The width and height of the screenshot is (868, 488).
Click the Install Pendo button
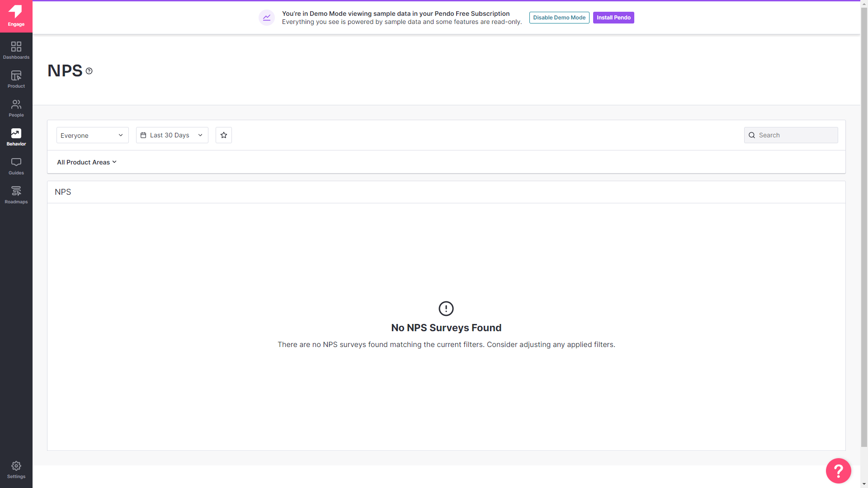(x=613, y=18)
